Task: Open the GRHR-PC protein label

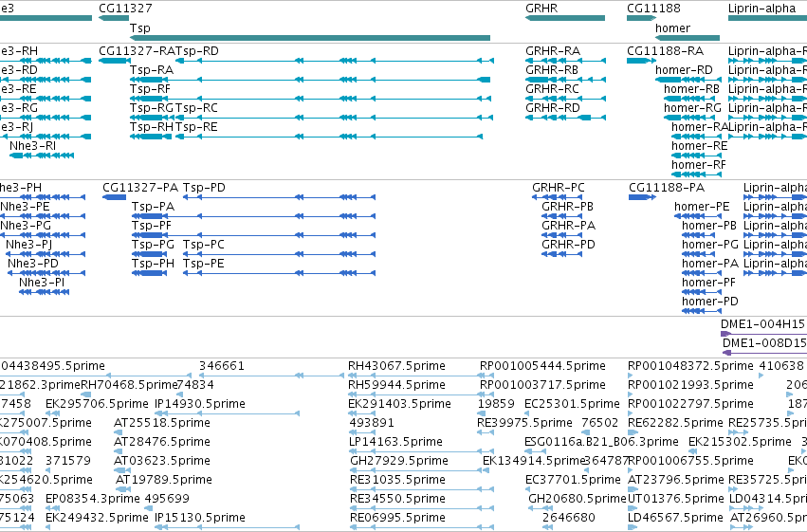Action: [559, 187]
